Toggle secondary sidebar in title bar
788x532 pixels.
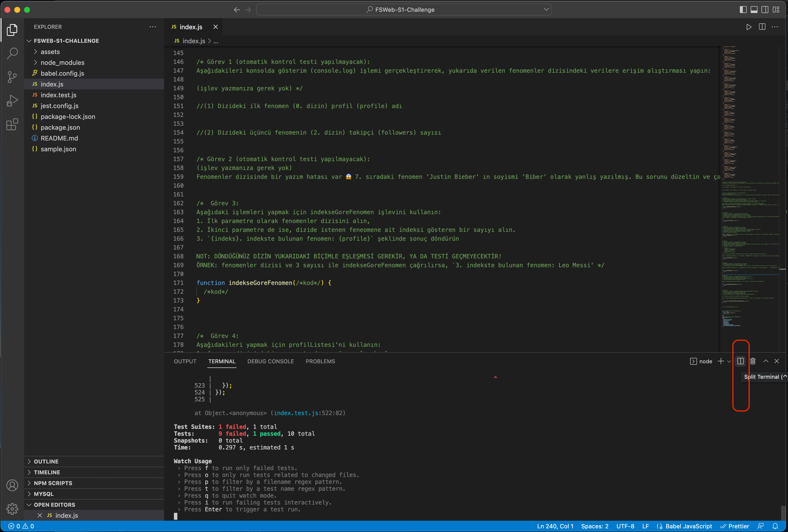click(765, 10)
